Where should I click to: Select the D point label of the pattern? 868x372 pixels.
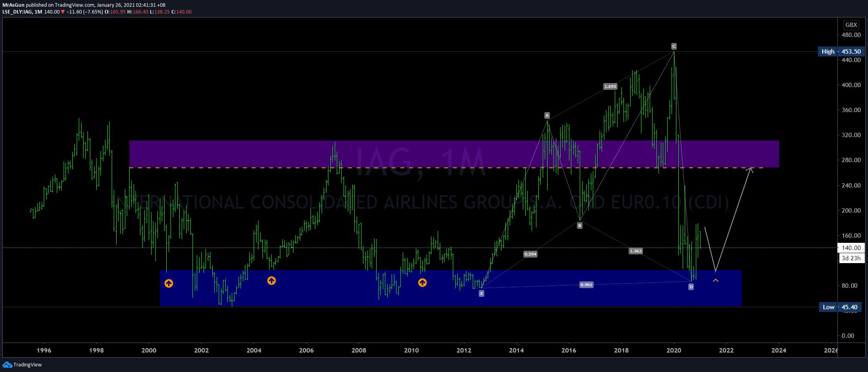pos(691,287)
